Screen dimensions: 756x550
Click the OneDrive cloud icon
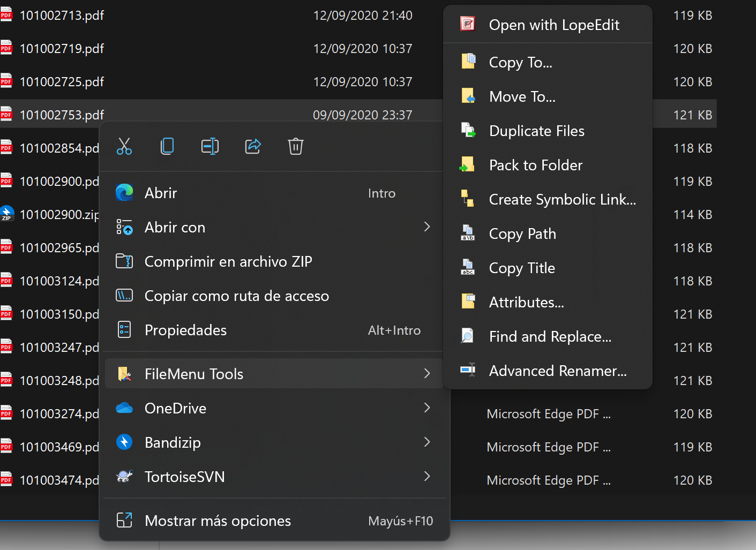[x=124, y=408]
